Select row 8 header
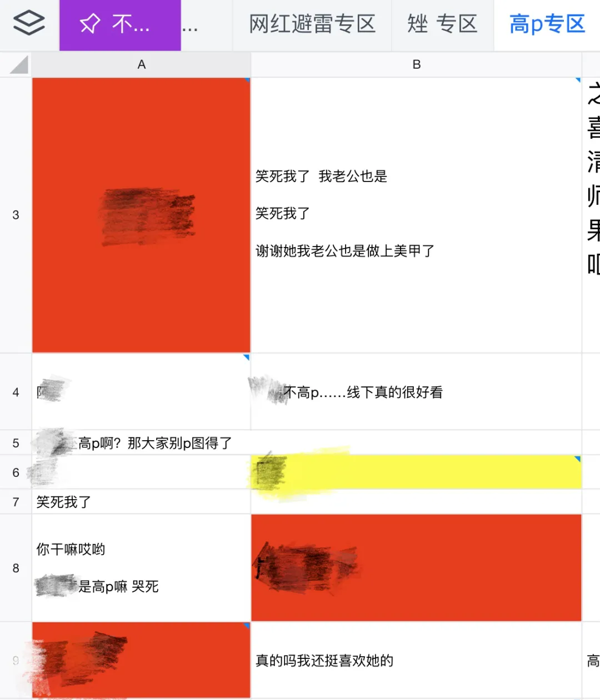The height and width of the screenshot is (700, 600). coord(16,568)
